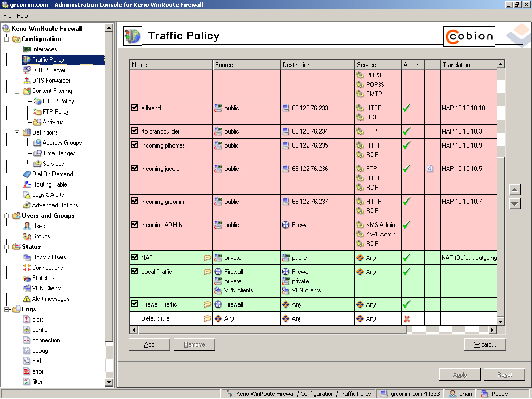
Task: Select the HTTP Policy icon
Action: pos(37,101)
